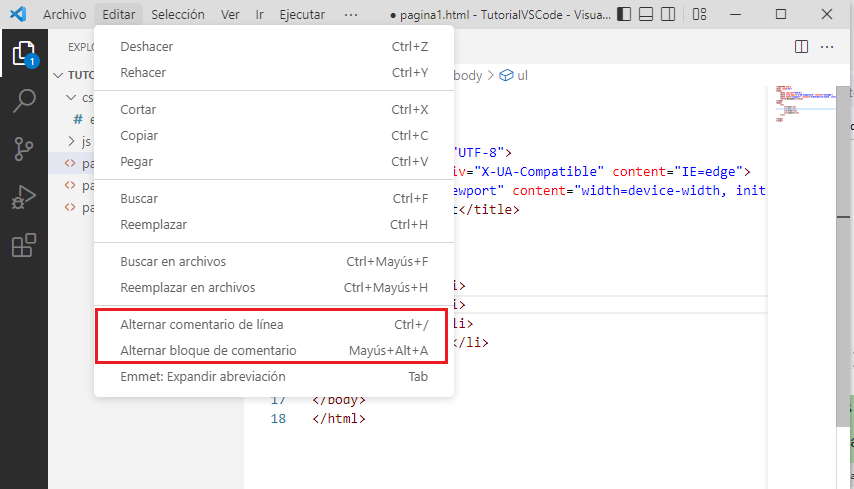Click the closing html tag on line 18
The height and width of the screenshot is (489, 854).
click(339, 419)
